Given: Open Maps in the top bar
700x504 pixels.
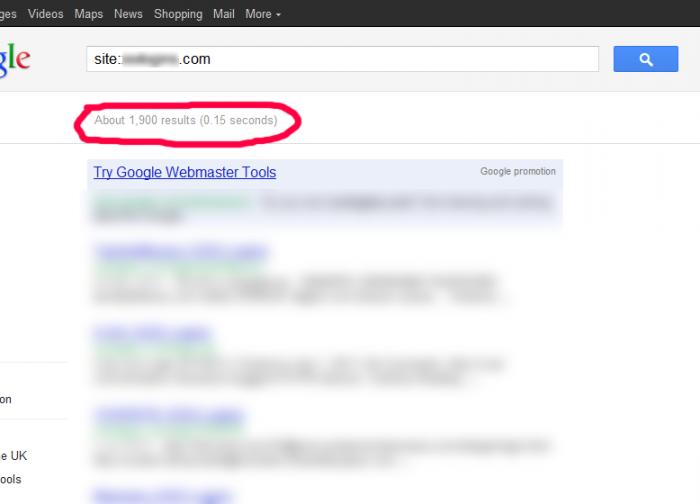Looking at the screenshot, I should click(x=88, y=14).
